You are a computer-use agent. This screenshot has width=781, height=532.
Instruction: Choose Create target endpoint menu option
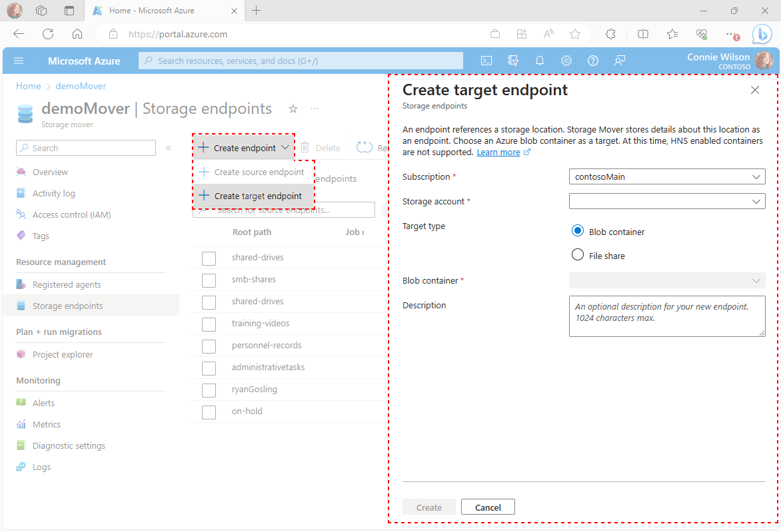pos(253,196)
